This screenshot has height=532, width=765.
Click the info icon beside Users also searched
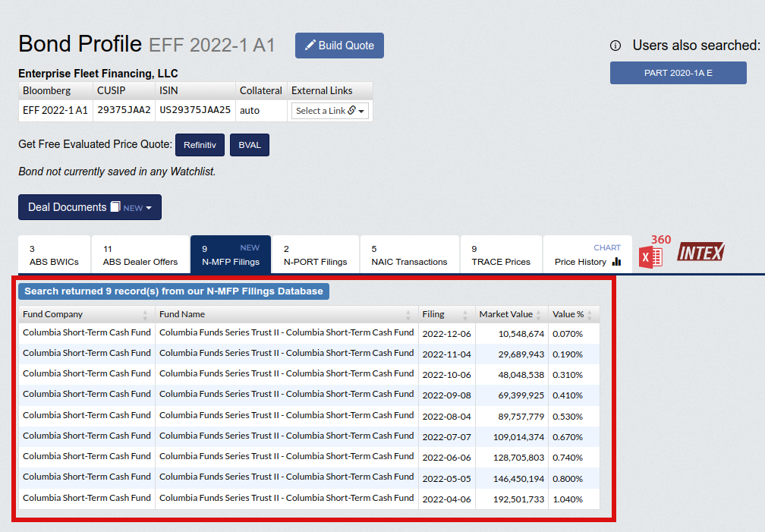615,46
